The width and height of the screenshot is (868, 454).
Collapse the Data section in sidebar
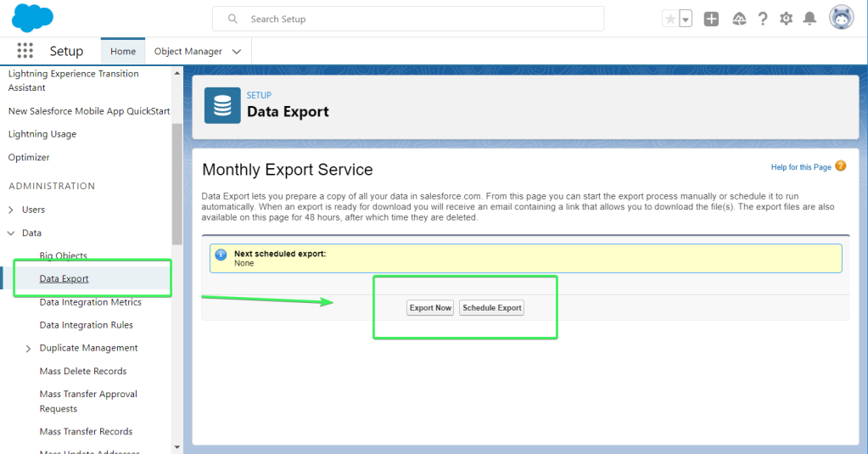click(11, 233)
